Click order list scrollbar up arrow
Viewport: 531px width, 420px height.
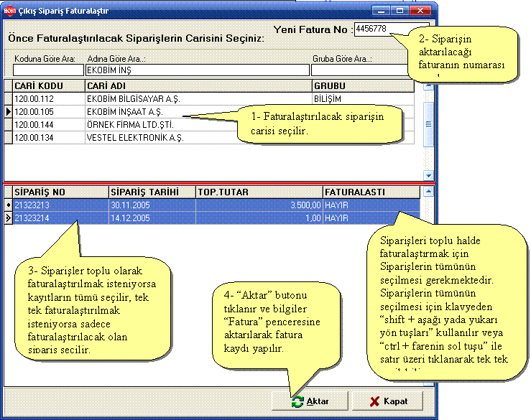tap(428, 192)
